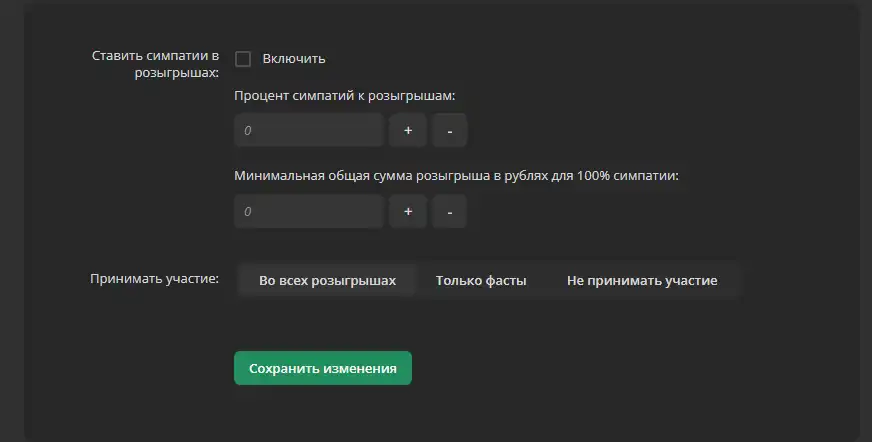Click placeholder zero in sympathy percent field
Screen dimensions: 872x442
pyautogui.click(x=248, y=131)
